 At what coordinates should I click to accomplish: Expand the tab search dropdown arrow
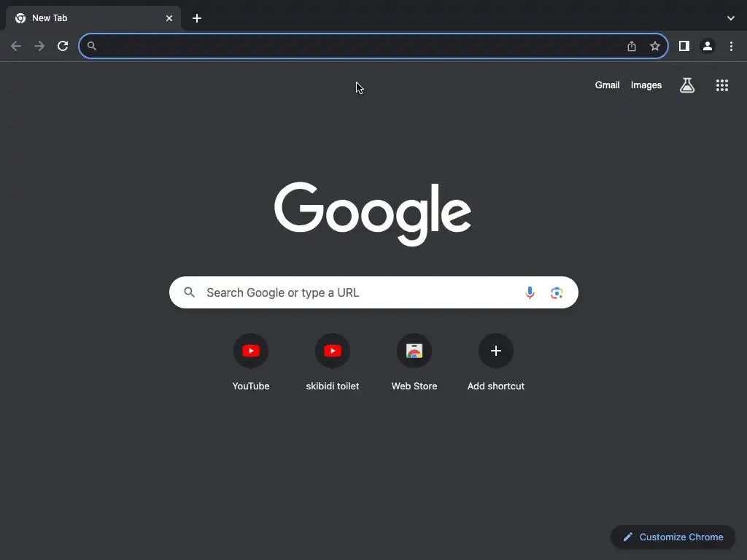coord(731,18)
